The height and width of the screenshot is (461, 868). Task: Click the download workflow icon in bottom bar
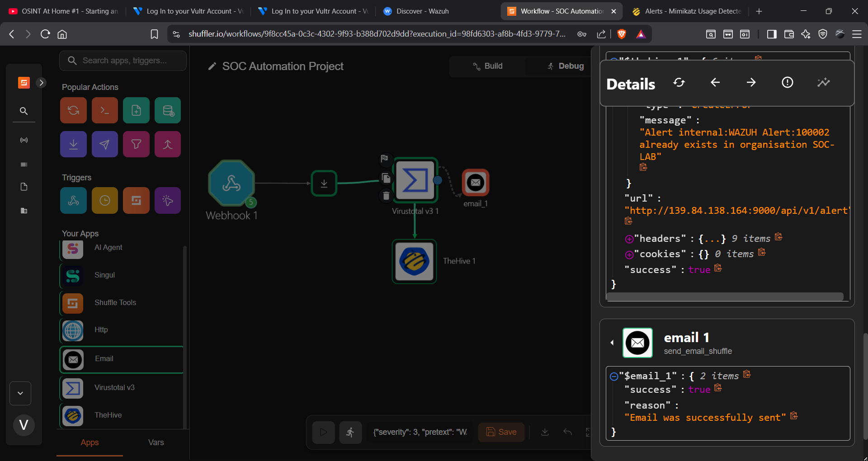[x=545, y=432]
